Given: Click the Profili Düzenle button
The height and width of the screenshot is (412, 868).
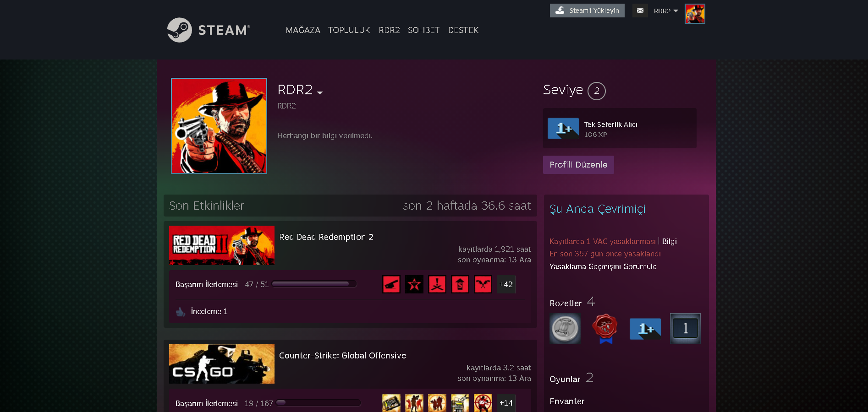Looking at the screenshot, I should (x=578, y=165).
